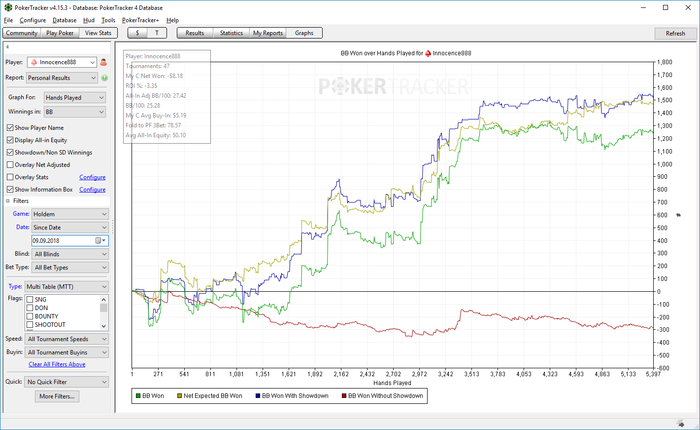Toggle Display All-in Equity checkbox
700x430 pixels.
10,140
